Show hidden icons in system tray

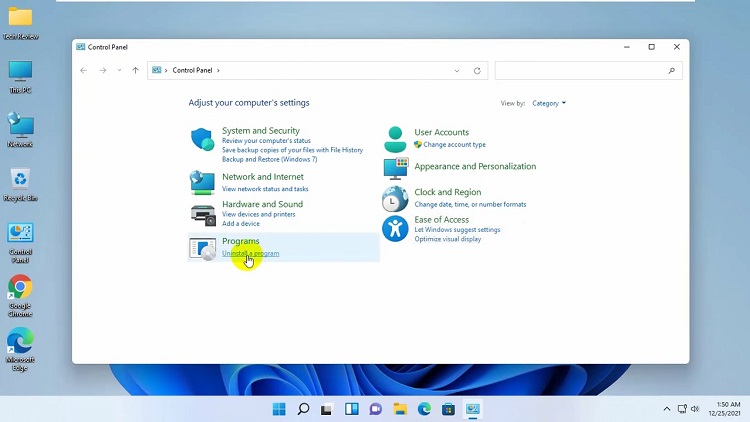pyautogui.click(x=667, y=409)
